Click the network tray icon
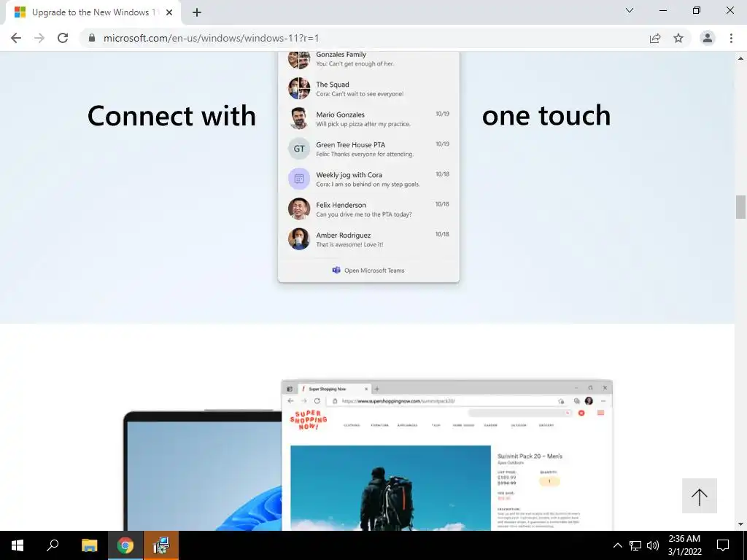 635,545
